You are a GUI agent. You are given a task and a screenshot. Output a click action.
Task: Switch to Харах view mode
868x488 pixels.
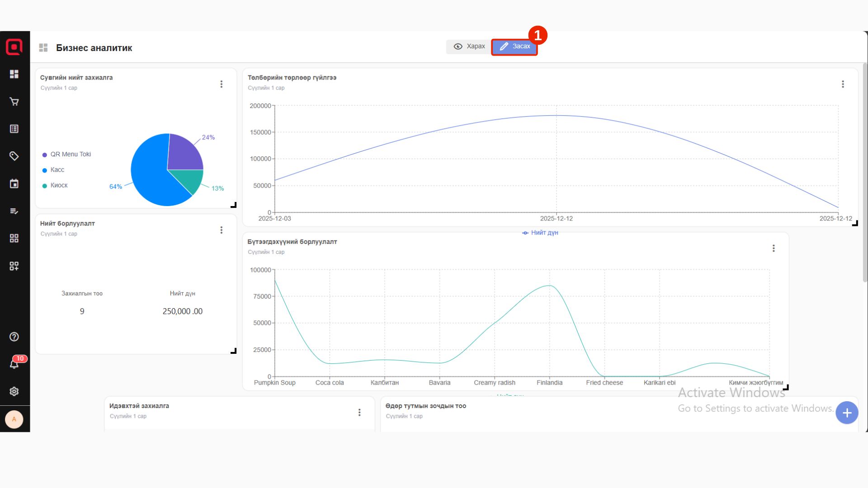coord(469,47)
